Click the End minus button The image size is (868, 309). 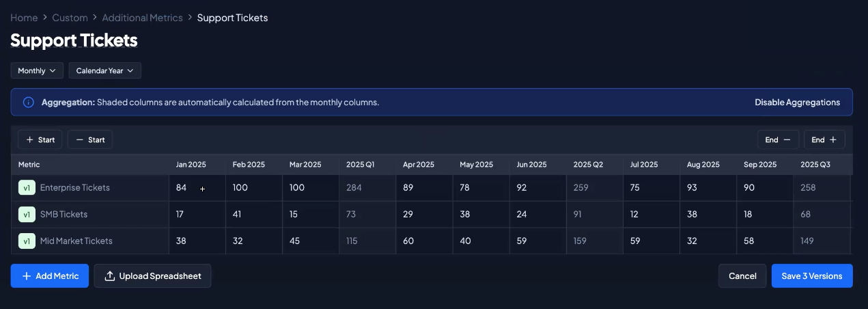(x=778, y=139)
